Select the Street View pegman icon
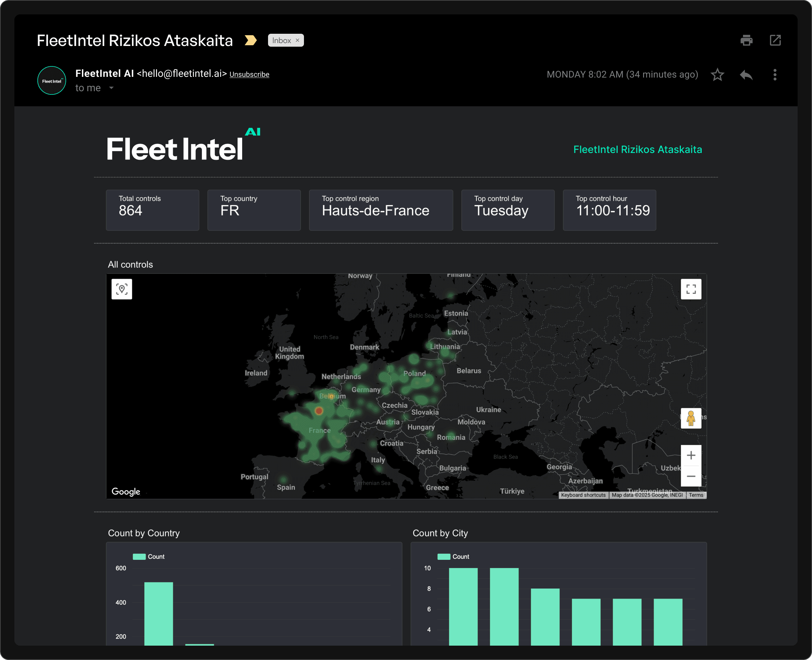The image size is (812, 660). pyautogui.click(x=691, y=418)
